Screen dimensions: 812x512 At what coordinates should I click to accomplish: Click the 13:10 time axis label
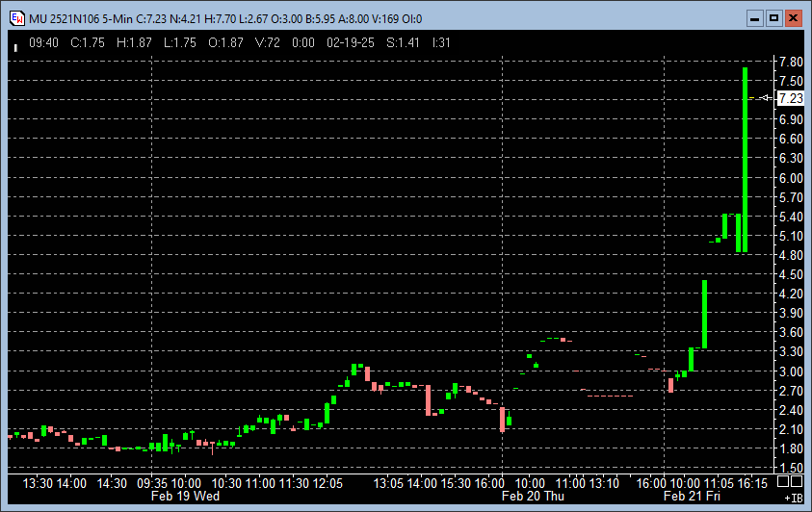(604, 483)
